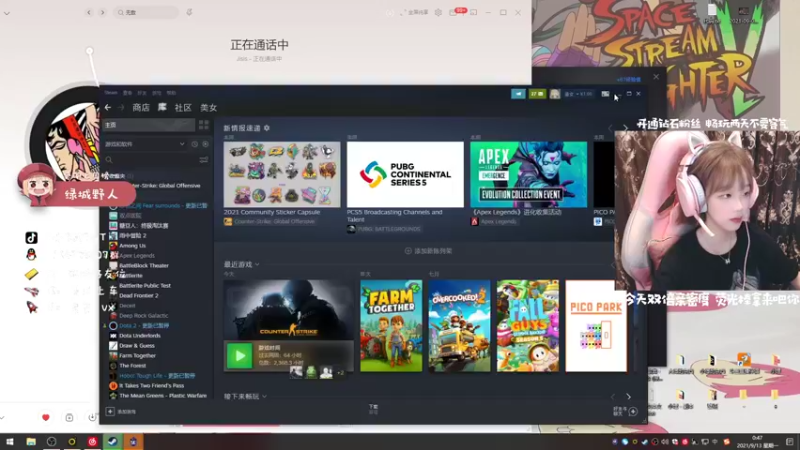Image resolution: width=800 pixels, height=450 pixels.
Task: Go back with Steam's back arrow
Action: (108, 108)
